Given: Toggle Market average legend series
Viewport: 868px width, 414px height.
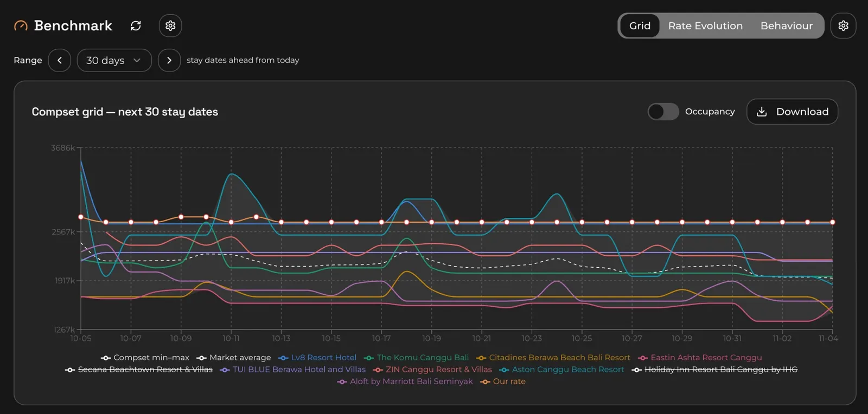Looking at the screenshot, I should tap(234, 358).
